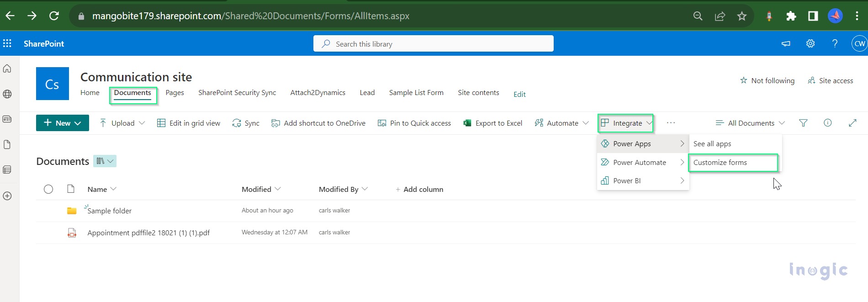868x302 pixels.
Task: Go back in the browser
Action: coord(10,16)
